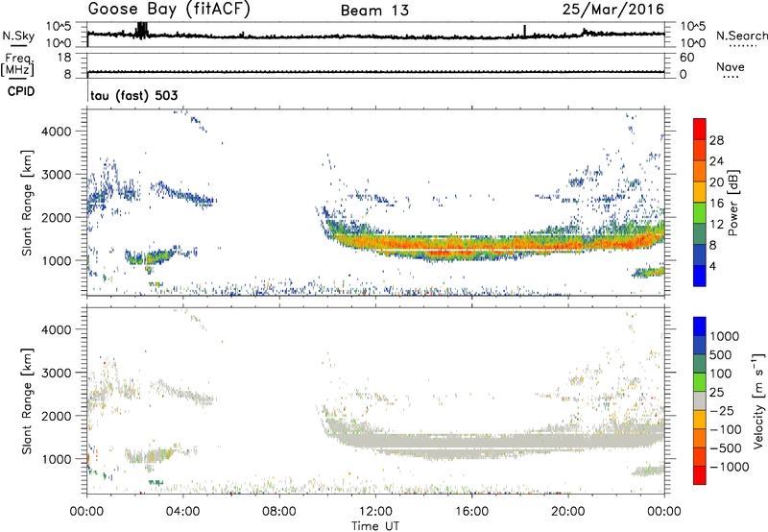Pick the red top segment of Power color bar
Viewport: 768px width, 532px height.
tap(700, 129)
